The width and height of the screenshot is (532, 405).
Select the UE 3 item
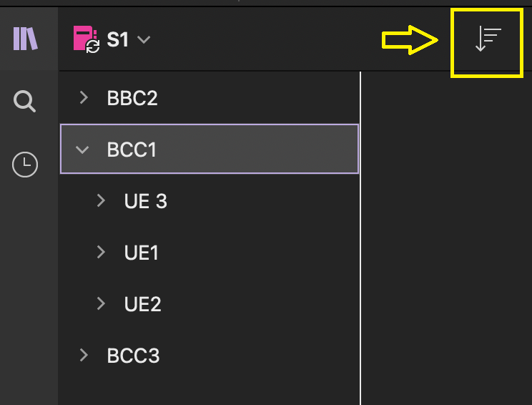[146, 201]
